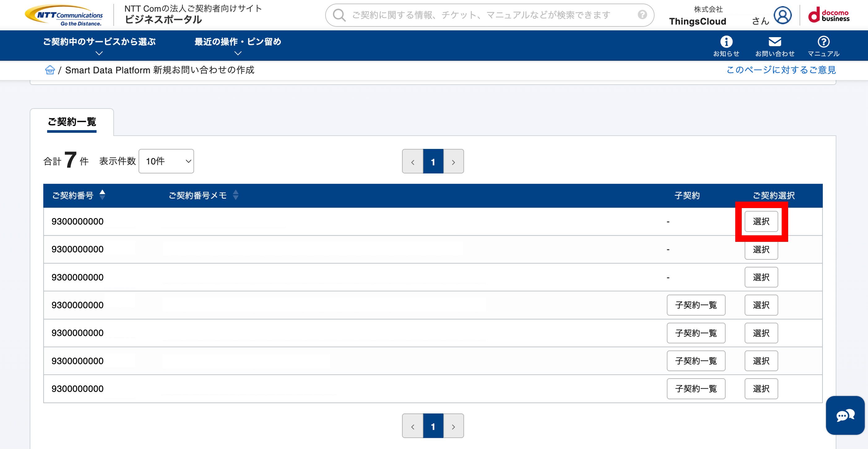Expand ご契約中のサービスから選ぶ menu
Viewport: 868px width, 449px height.
(x=99, y=46)
